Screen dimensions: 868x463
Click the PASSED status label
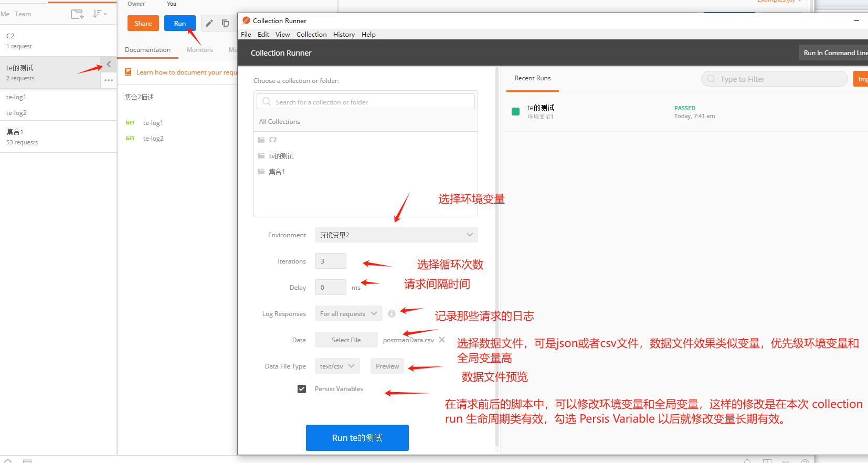click(685, 108)
